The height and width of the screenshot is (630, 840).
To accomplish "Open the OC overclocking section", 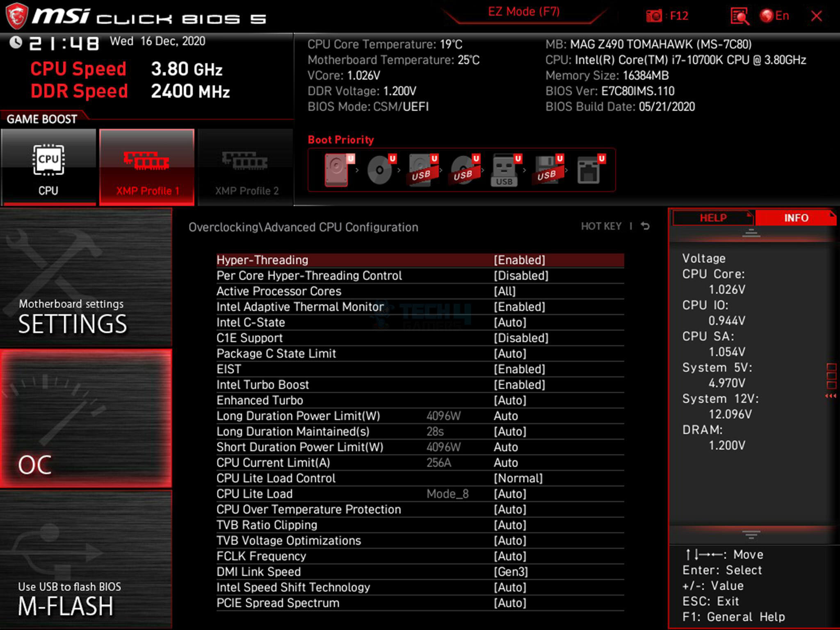I will pos(86,418).
